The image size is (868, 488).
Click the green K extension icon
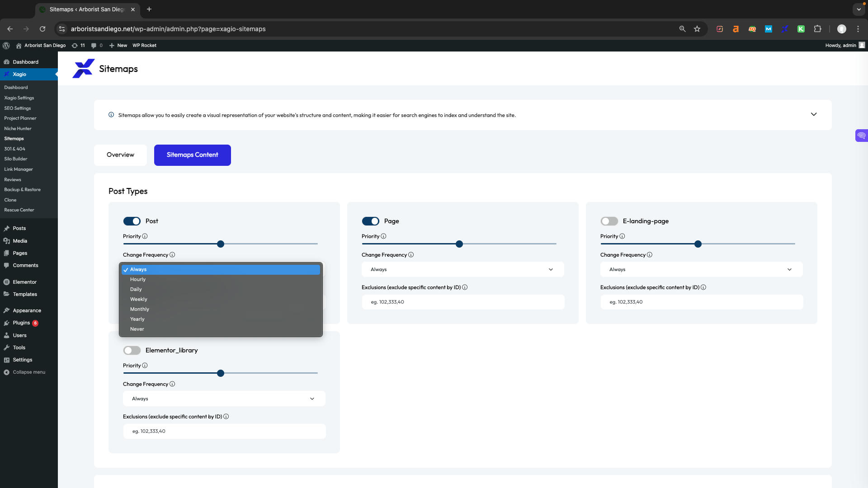point(801,29)
